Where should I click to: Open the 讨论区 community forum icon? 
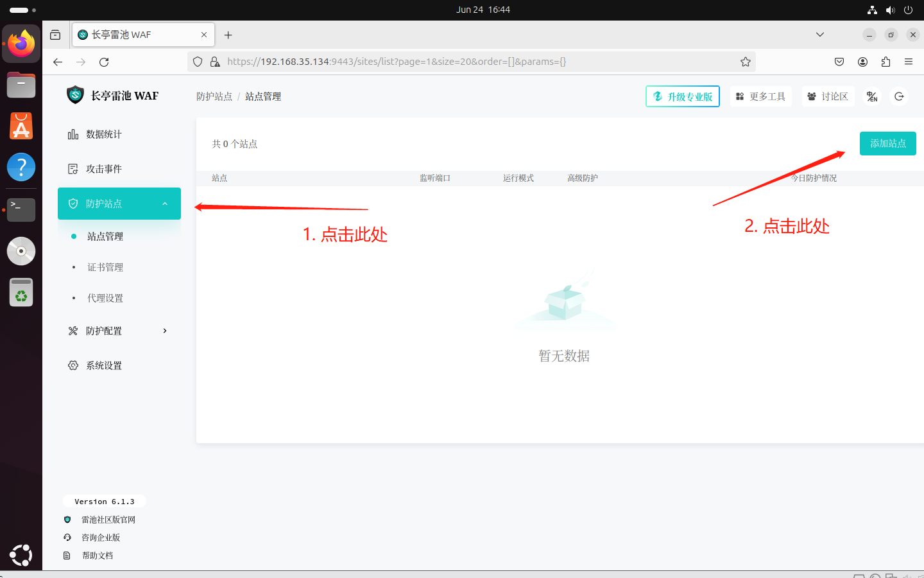[828, 96]
